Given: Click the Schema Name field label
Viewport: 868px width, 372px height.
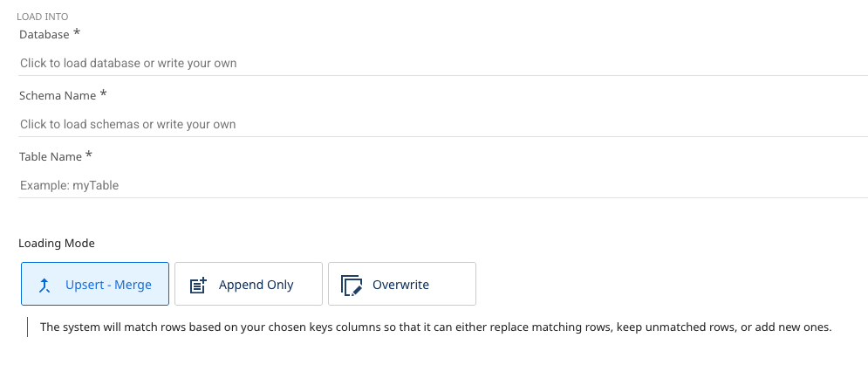Looking at the screenshot, I should point(57,95).
